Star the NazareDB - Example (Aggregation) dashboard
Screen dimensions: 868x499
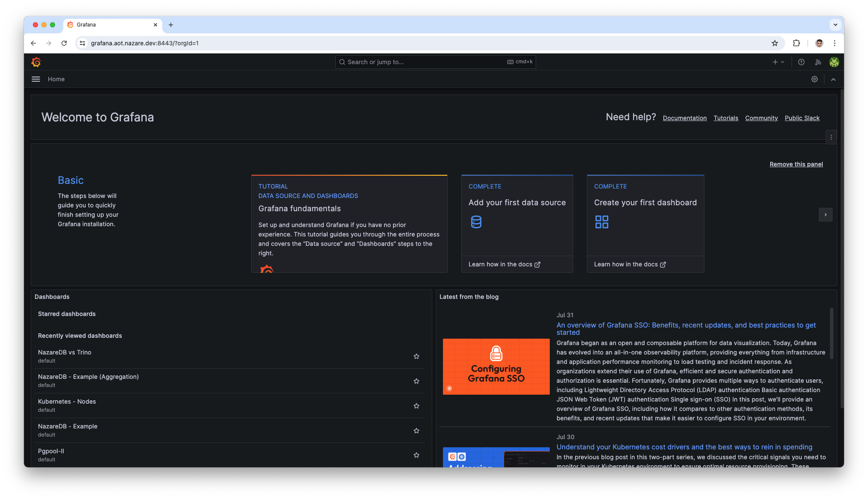(416, 381)
